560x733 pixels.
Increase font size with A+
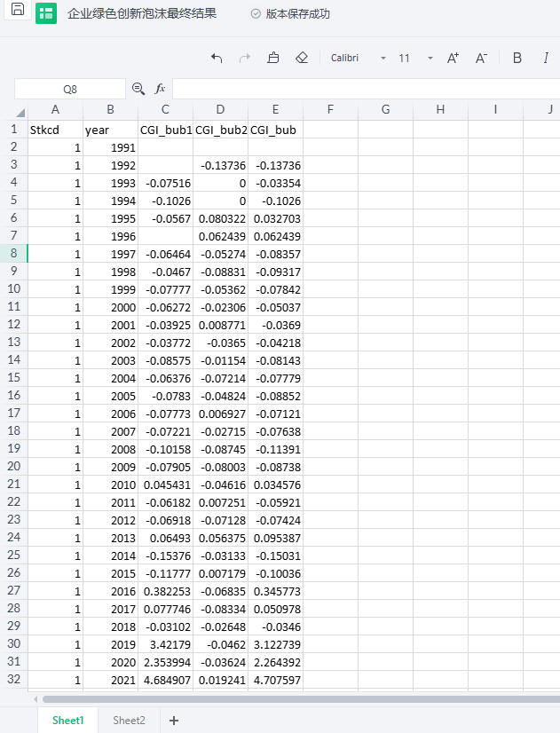click(453, 58)
